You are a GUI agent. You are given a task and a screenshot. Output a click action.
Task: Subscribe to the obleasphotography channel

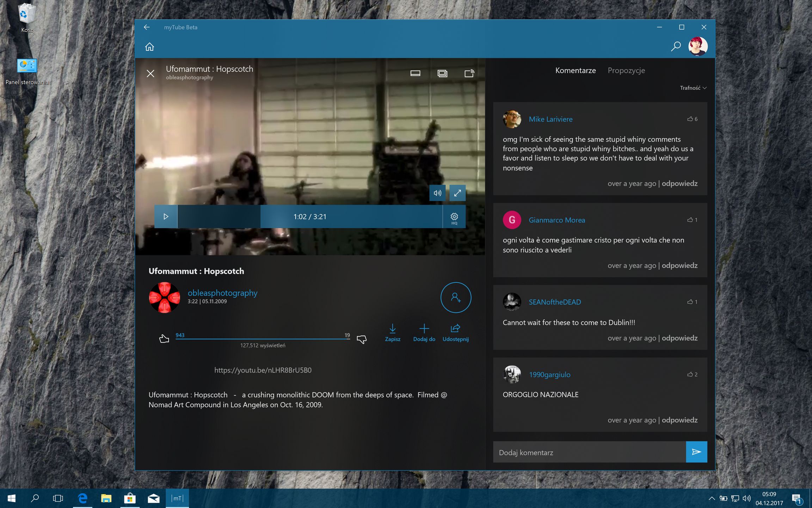(x=456, y=297)
